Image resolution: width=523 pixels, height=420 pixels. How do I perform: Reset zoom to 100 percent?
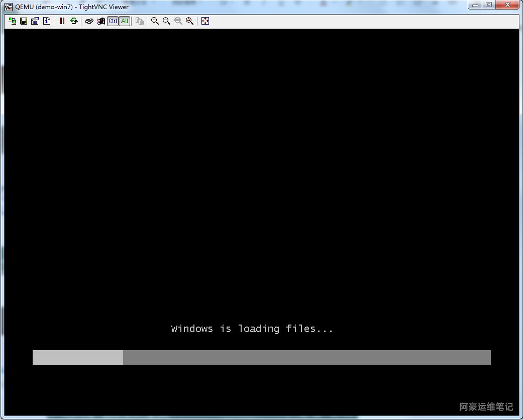click(178, 21)
